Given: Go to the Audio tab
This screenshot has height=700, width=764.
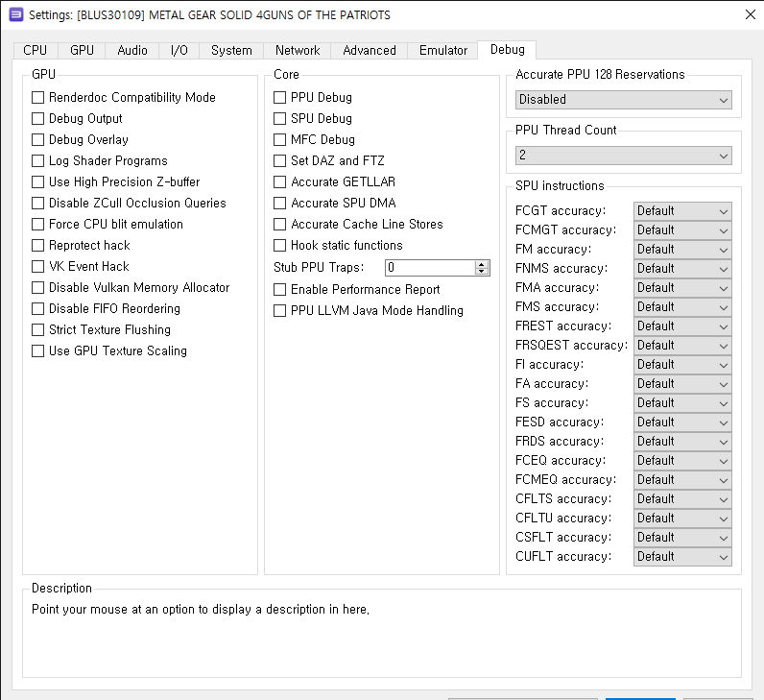Looking at the screenshot, I should pos(132,51).
